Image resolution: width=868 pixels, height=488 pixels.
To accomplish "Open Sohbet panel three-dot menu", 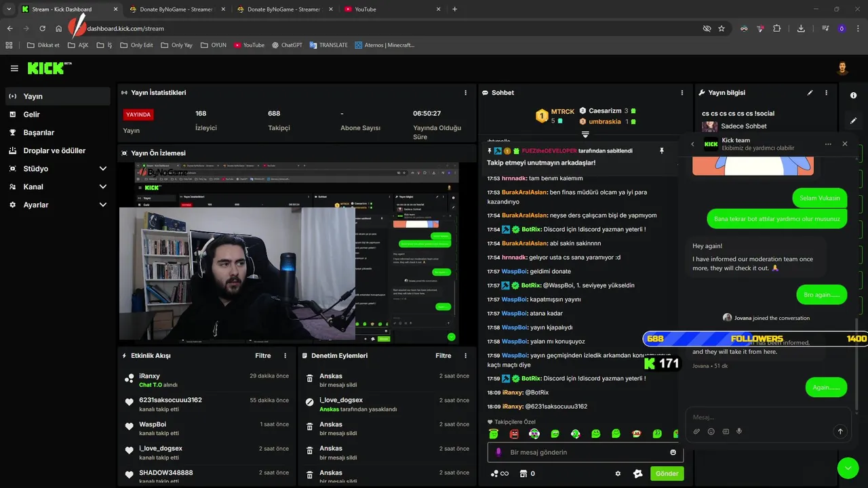I will click(682, 93).
